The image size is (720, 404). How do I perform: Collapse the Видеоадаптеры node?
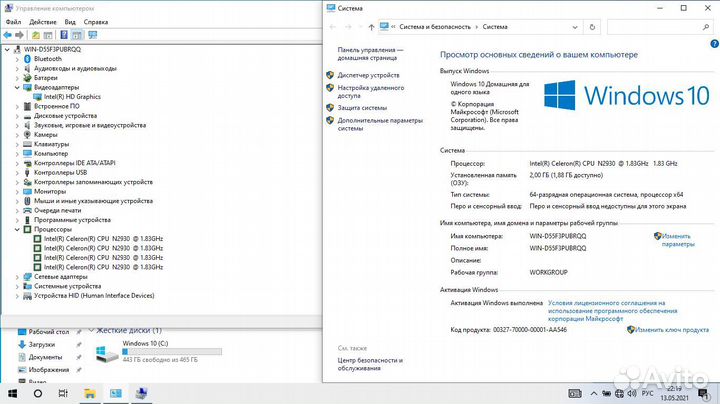click(x=17, y=87)
